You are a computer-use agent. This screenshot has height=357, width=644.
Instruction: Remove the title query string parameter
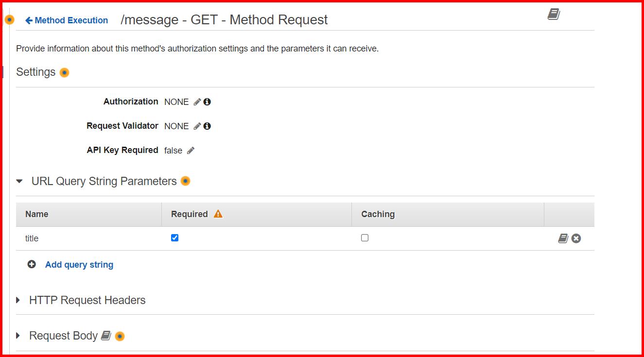[x=576, y=238]
